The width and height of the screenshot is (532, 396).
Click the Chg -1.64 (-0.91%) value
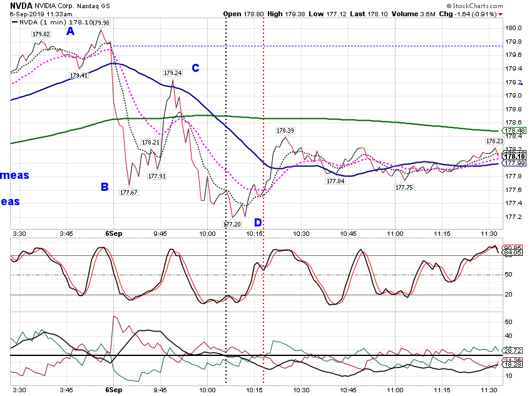tap(468, 14)
